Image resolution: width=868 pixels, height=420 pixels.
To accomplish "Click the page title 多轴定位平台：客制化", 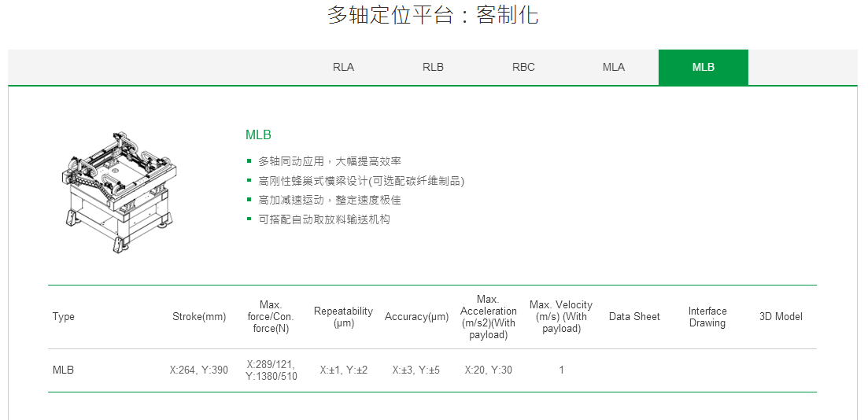I will click(433, 15).
